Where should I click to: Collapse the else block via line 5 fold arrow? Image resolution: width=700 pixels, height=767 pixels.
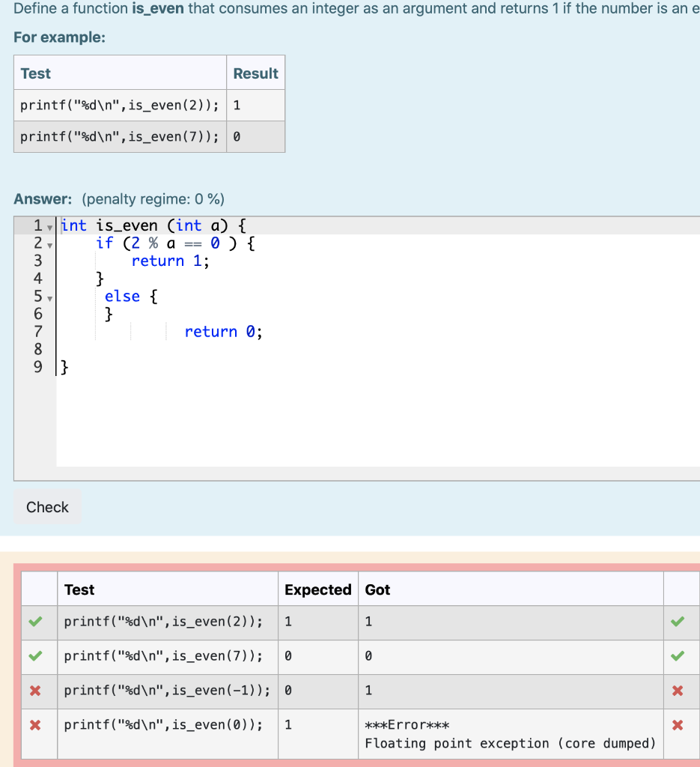point(48,298)
